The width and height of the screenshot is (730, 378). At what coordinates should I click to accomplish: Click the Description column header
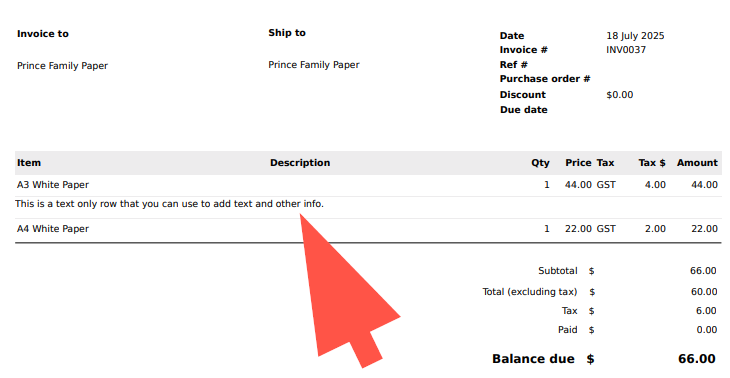coord(300,163)
